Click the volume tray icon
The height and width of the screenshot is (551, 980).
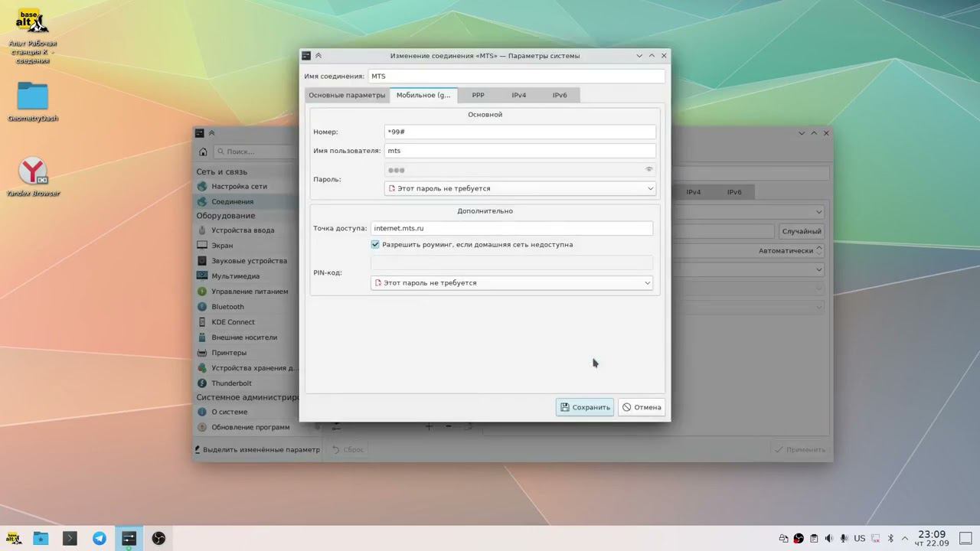(x=828, y=539)
